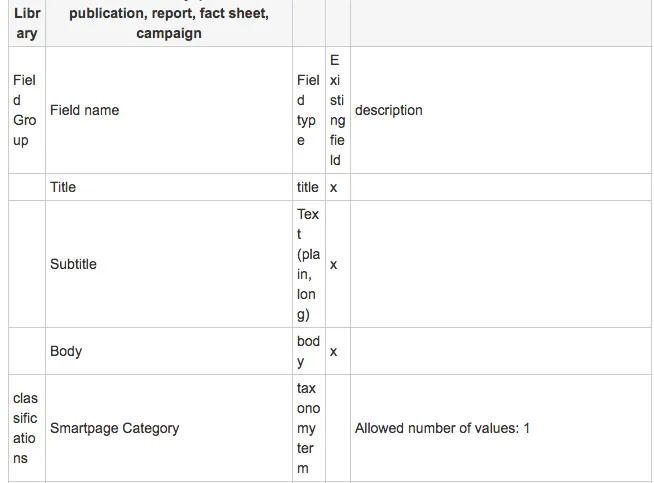This screenshot has width=654, height=483.
Task: Click the "publication, report, fact sheet, campaign" header
Action: click(169, 23)
